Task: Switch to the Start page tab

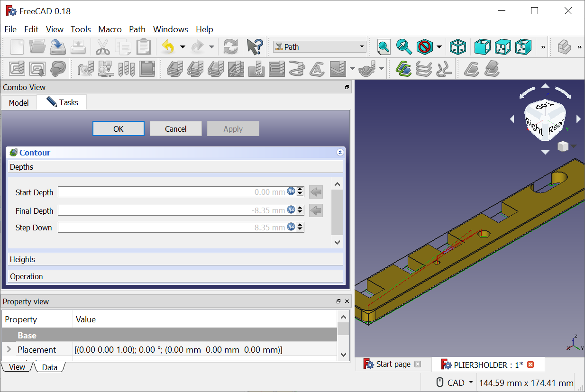Action: click(x=393, y=364)
